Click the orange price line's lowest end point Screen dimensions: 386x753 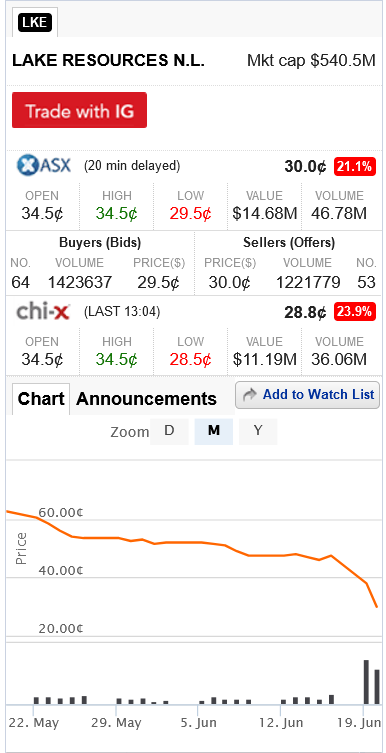click(x=377, y=607)
